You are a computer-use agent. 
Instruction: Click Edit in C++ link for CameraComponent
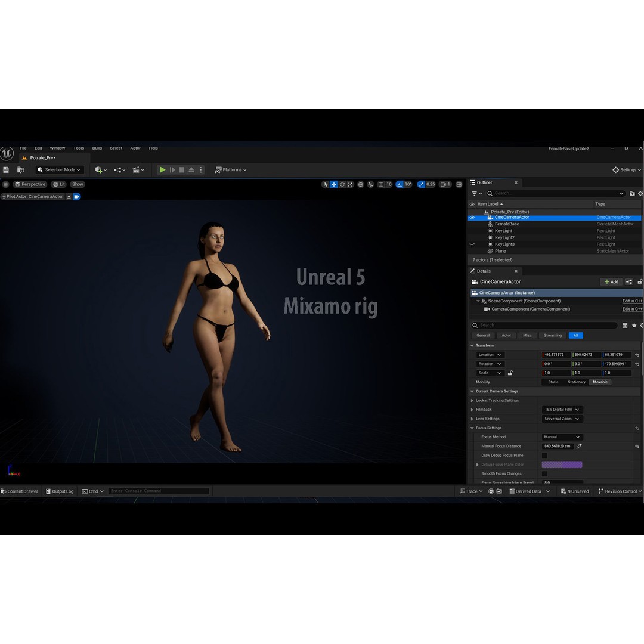point(632,309)
